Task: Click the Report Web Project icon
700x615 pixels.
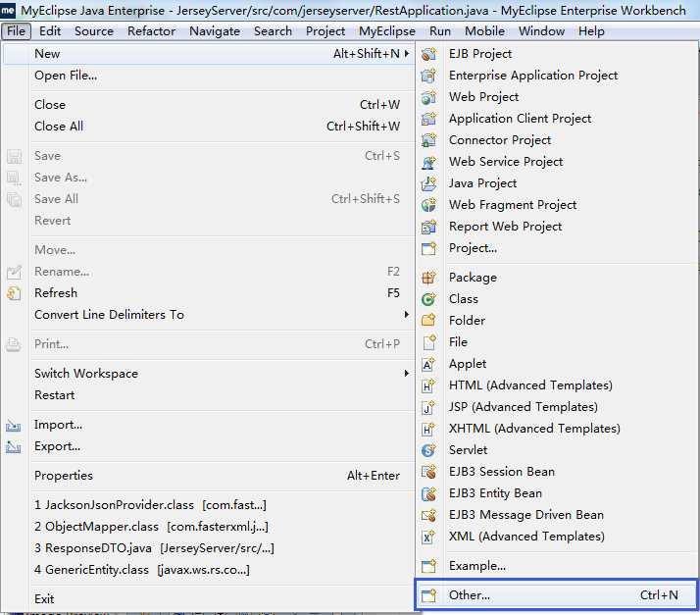Action: 428,227
